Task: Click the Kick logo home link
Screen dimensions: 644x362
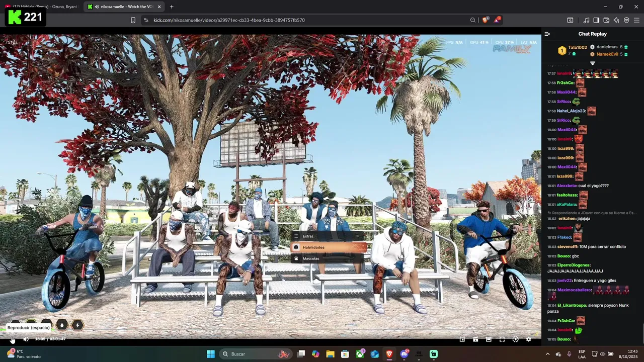Action: coord(15,17)
